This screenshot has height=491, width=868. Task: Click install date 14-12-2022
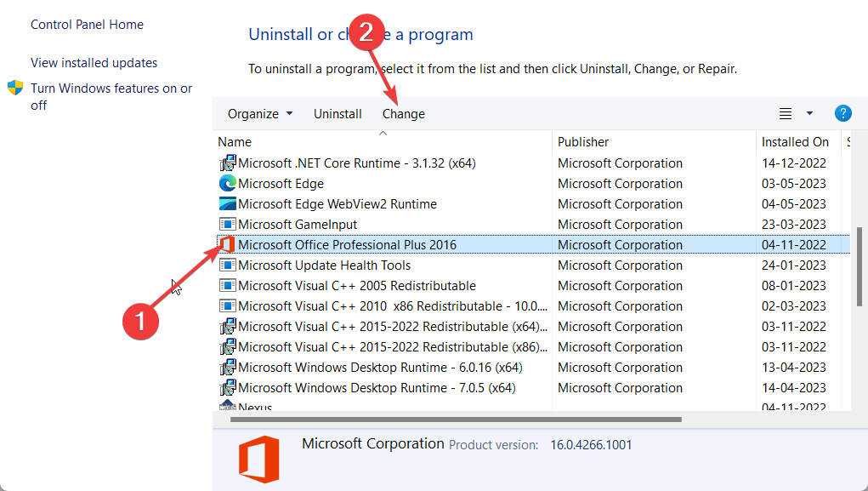point(794,163)
